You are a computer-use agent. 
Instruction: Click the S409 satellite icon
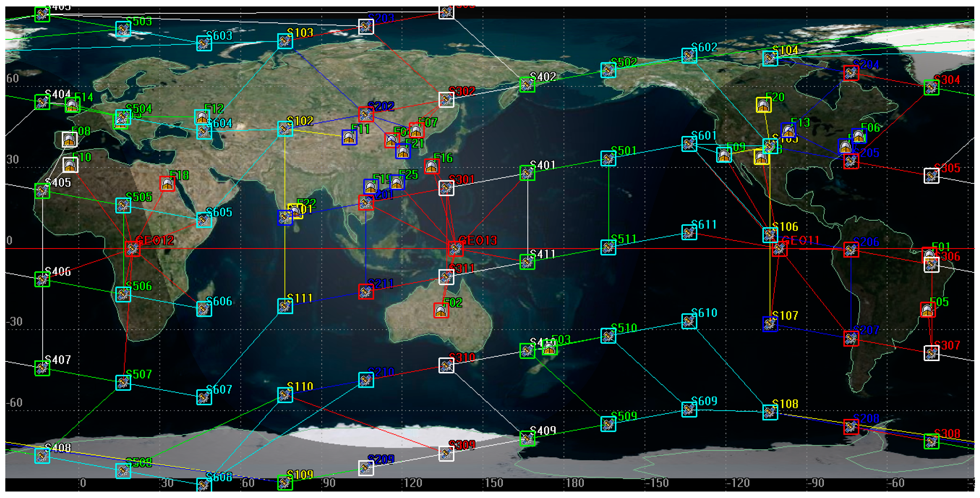pyautogui.click(x=527, y=439)
